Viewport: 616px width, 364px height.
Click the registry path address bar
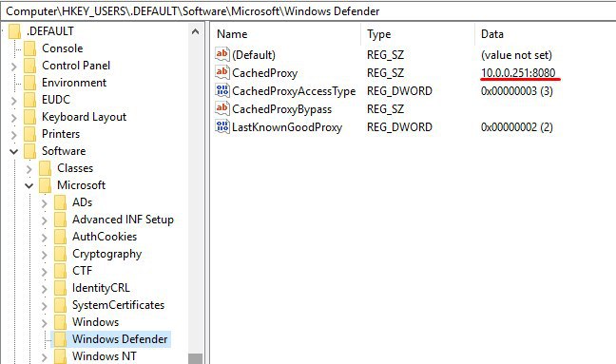[x=308, y=11]
